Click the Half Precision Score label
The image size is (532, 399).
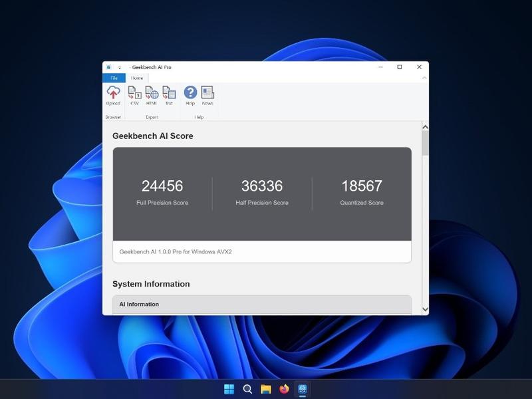[x=262, y=203]
